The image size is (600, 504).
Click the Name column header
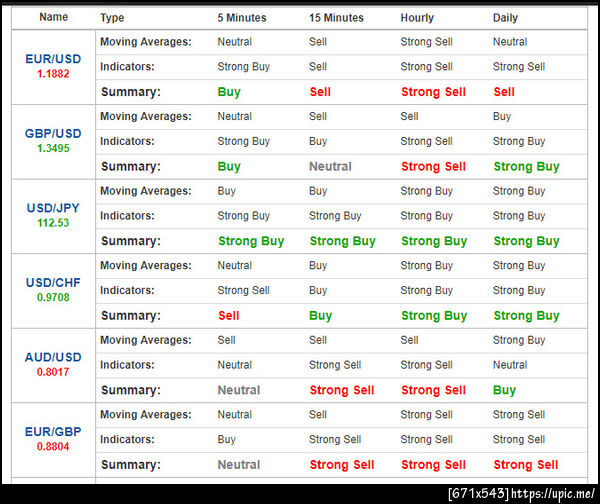[x=54, y=17]
